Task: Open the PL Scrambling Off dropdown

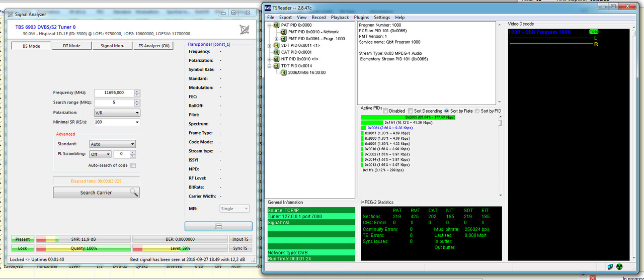Action: 100,154
